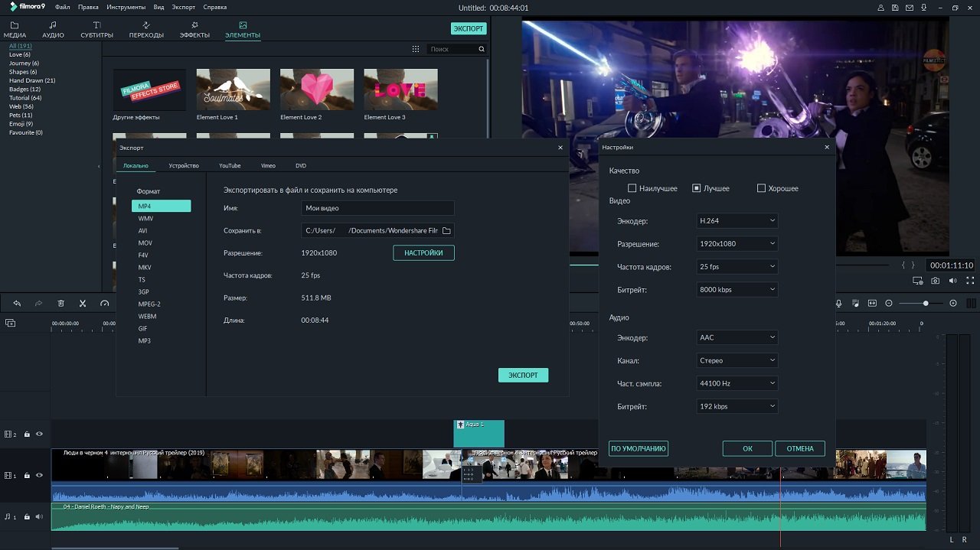Open the Экспорт menu in menu bar
Viewport: 980px width, 550px height.
click(183, 7)
